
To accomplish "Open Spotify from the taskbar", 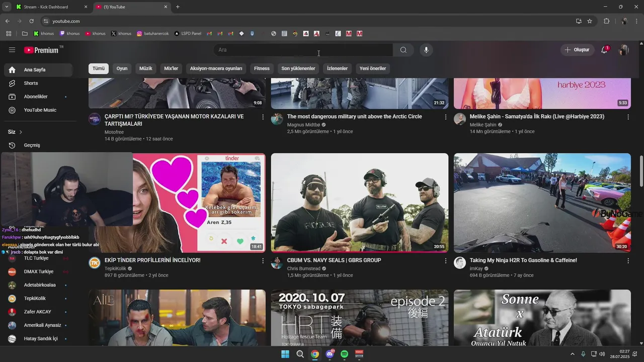I will (x=345, y=354).
